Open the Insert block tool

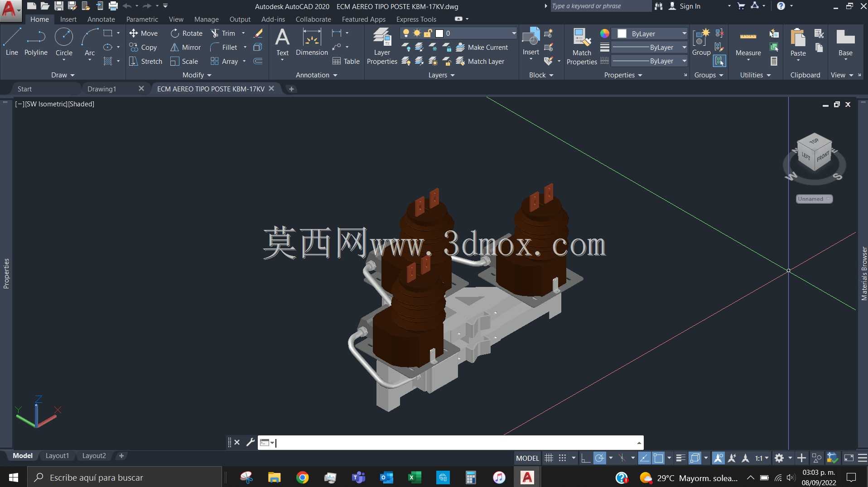[x=530, y=42]
